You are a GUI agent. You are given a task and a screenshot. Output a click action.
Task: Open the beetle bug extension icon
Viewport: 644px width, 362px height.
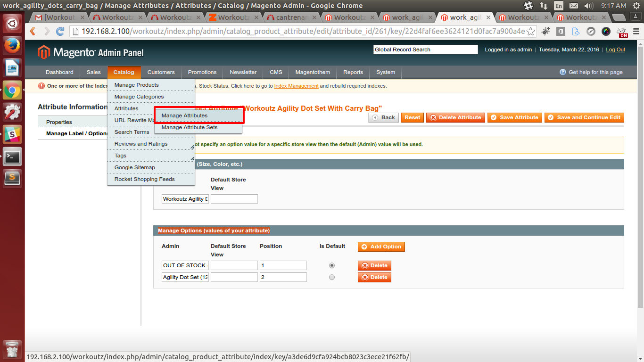[x=546, y=32]
